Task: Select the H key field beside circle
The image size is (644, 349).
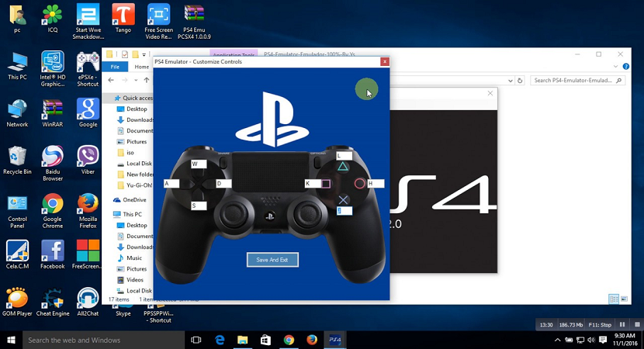Action: coord(376,184)
